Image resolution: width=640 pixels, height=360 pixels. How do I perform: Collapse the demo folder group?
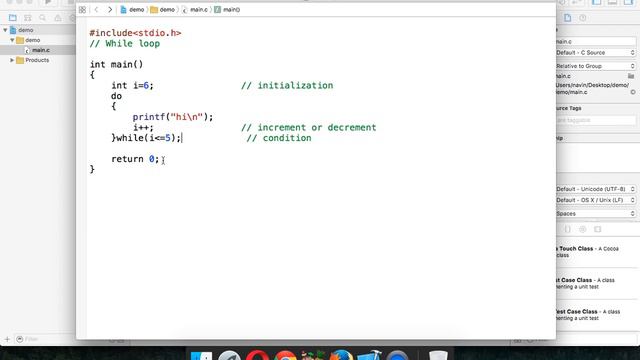pos(12,40)
